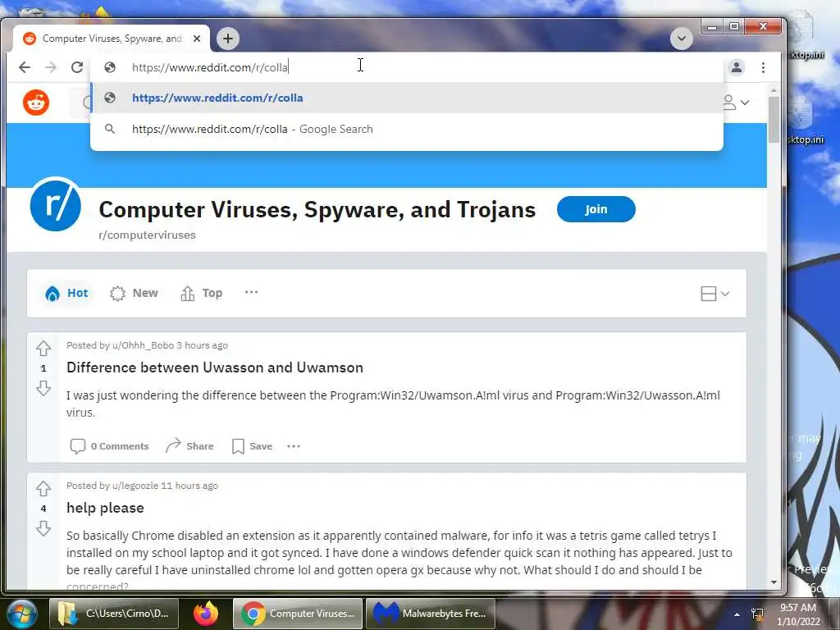Click the Chrome back arrow
The height and width of the screenshot is (630, 840).
pyautogui.click(x=24, y=67)
